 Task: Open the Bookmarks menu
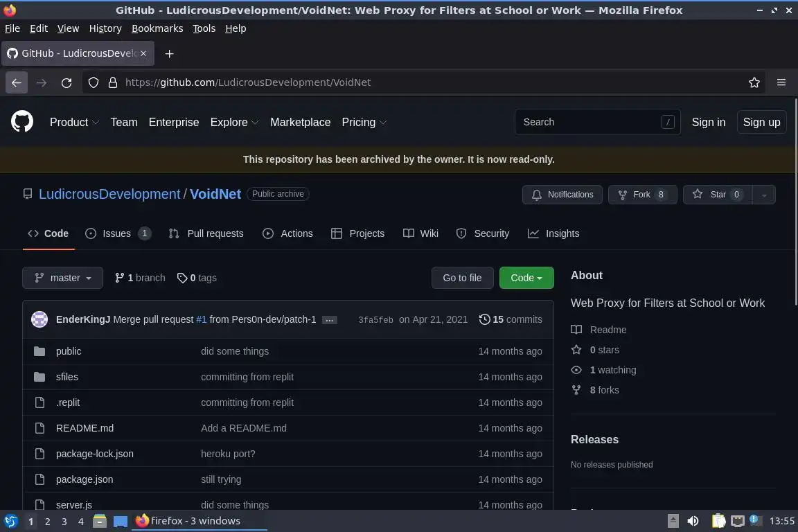pyautogui.click(x=157, y=28)
